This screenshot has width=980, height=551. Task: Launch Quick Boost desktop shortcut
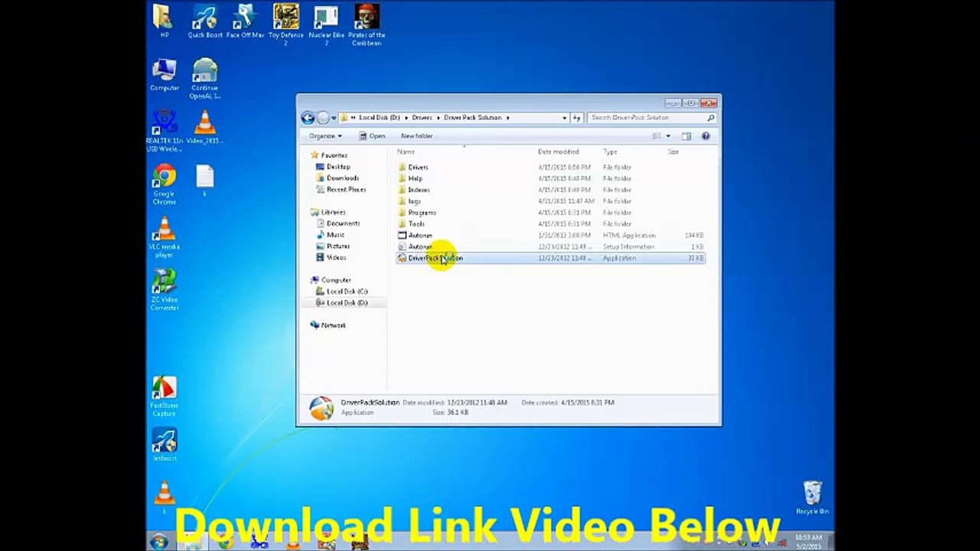(x=205, y=21)
